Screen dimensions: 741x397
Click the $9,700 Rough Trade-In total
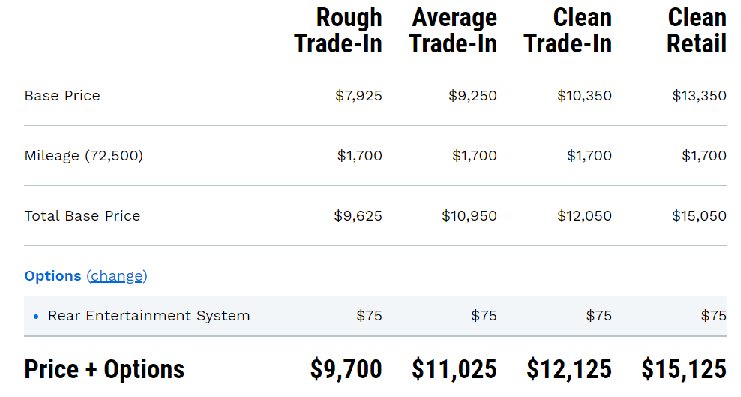pyautogui.click(x=346, y=369)
